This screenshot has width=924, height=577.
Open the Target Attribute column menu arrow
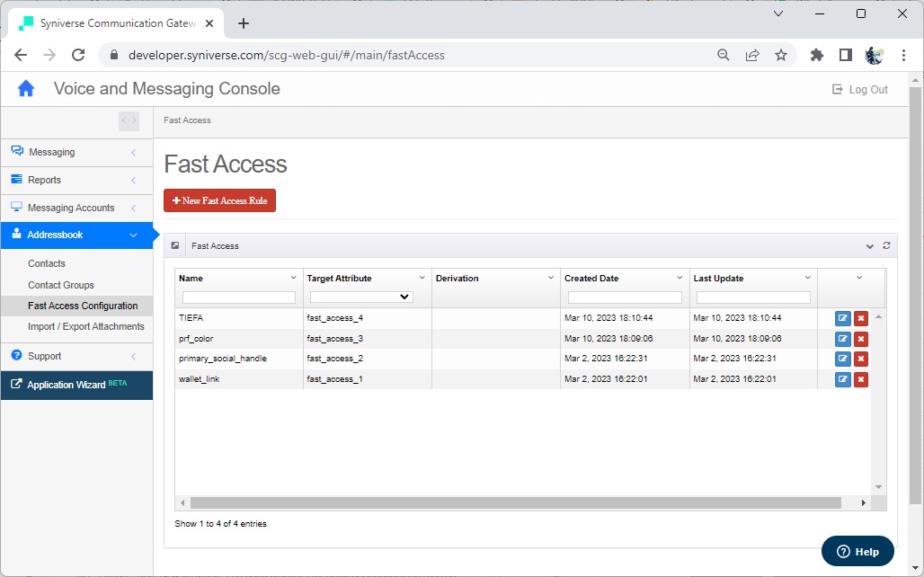422,278
